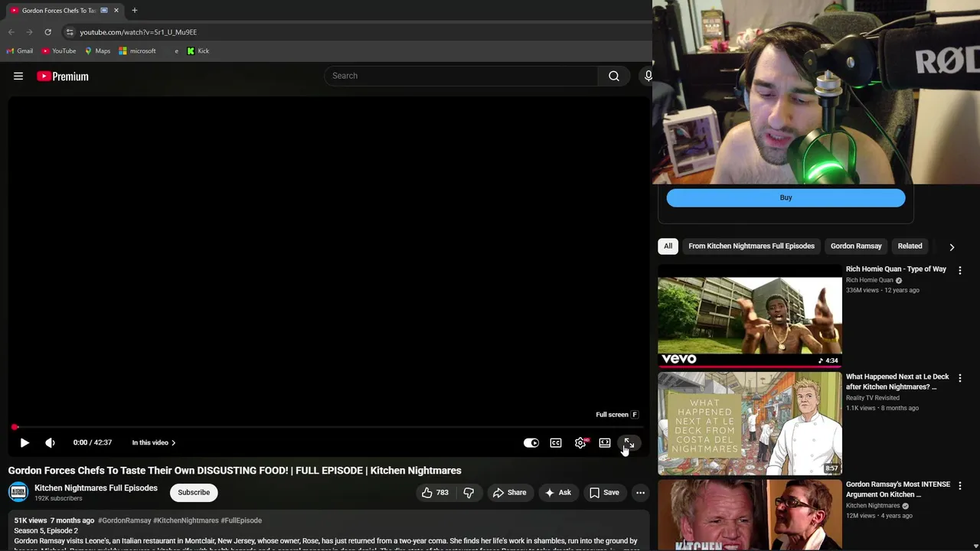Open the Ask AI button
980x551 pixels.
[557, 493]
